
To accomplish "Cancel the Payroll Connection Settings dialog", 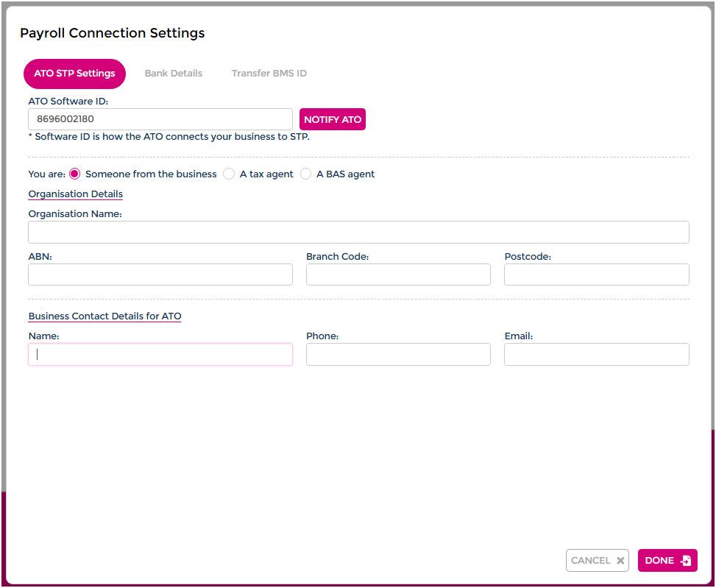I will click(597, 561).
